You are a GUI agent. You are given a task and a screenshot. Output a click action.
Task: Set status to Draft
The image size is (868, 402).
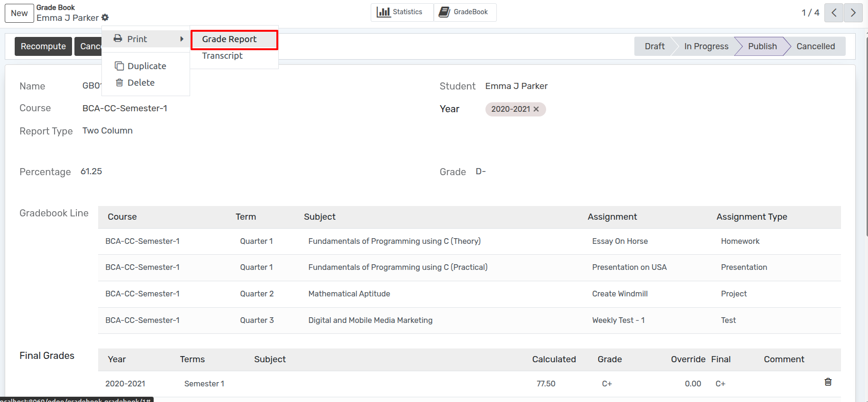point(654,46)
